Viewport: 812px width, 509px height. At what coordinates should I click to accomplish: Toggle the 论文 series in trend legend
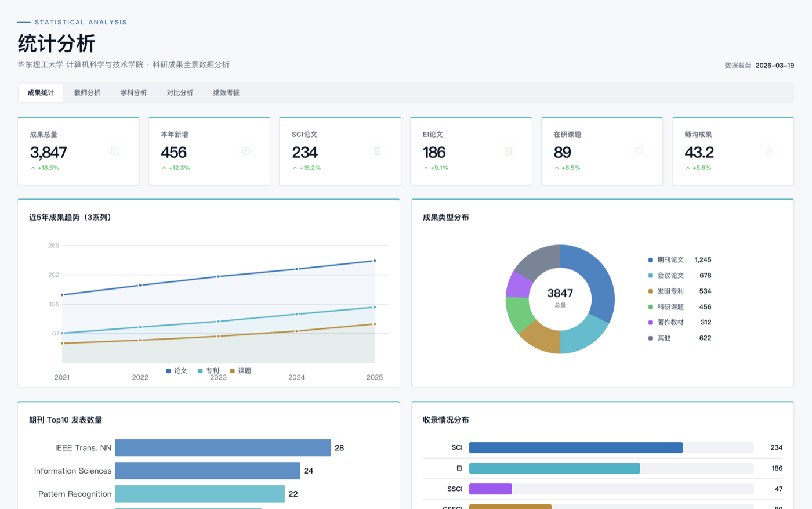pyautogui.click(x=177, y=371)
